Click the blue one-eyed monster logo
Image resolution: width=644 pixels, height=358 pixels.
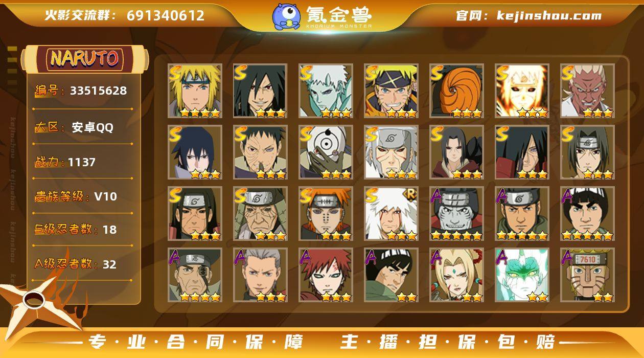point(286,16)
